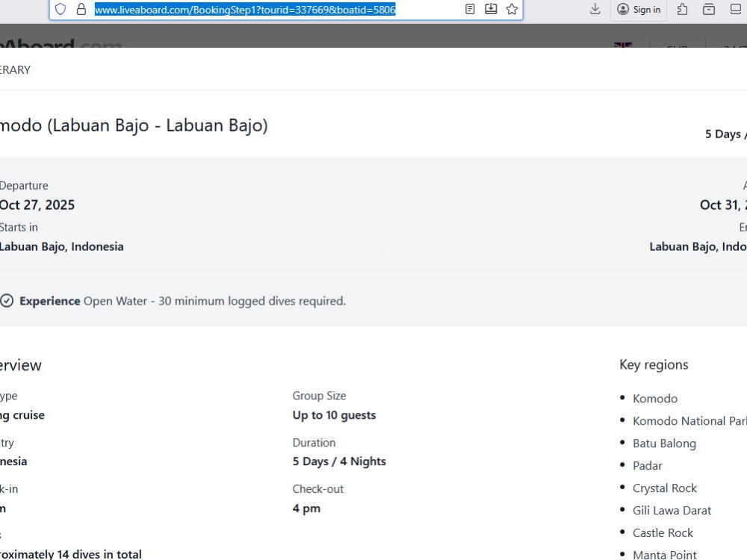Click the '4 pm' check-out value
Image resolution: width=747 pixels, height=560 pixels.
click(306, 508)
